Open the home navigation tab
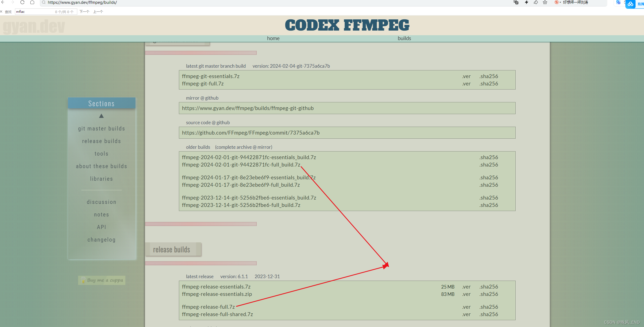Screen dimensions: 644x327 [x=273, y=38]
